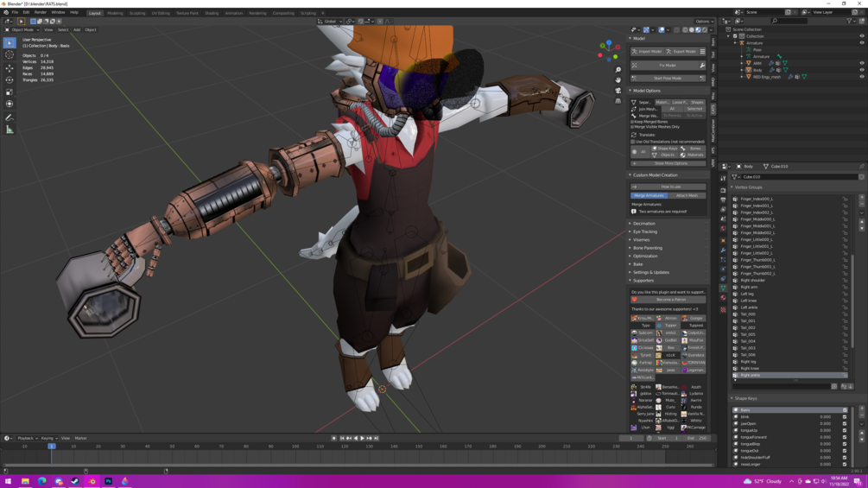This screenshot has height=488, width=868.
Task: Adjust the tongueUp shape key value slider
Action: point(825,430)
